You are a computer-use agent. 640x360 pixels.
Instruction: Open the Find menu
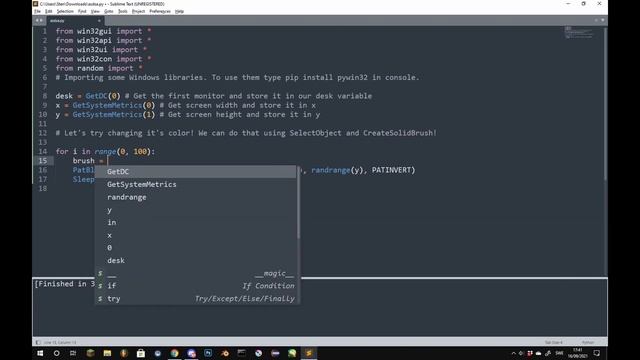point(82,11)
